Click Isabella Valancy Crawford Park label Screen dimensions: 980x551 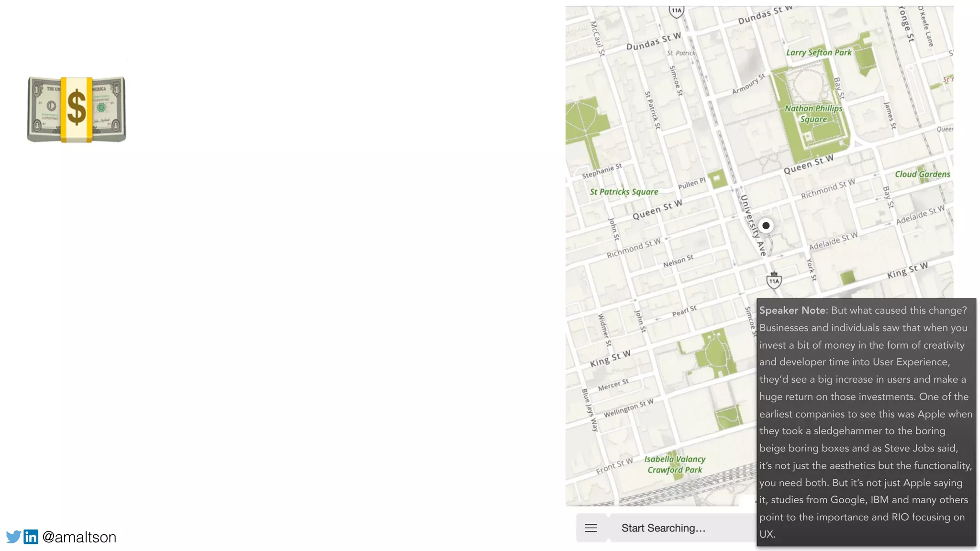[x=675, y=464]
